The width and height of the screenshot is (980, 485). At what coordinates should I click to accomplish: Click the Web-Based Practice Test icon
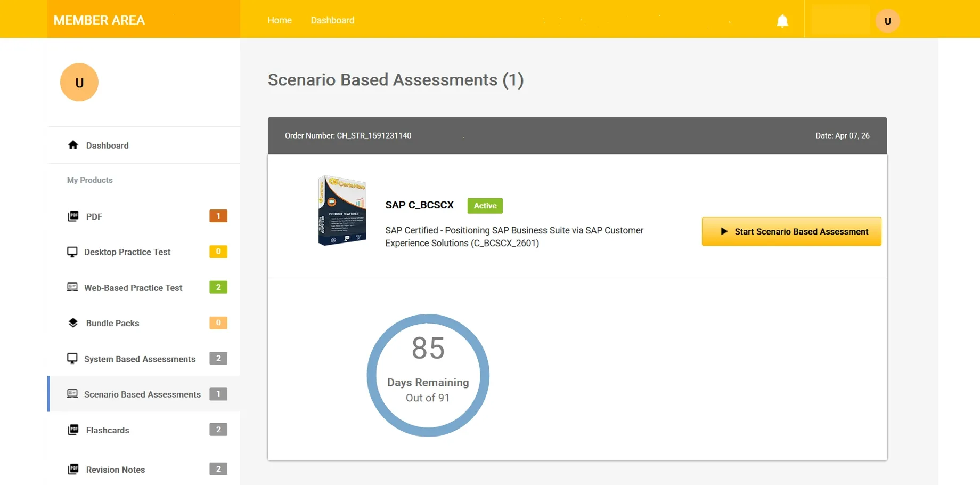[x=72, y=287]
